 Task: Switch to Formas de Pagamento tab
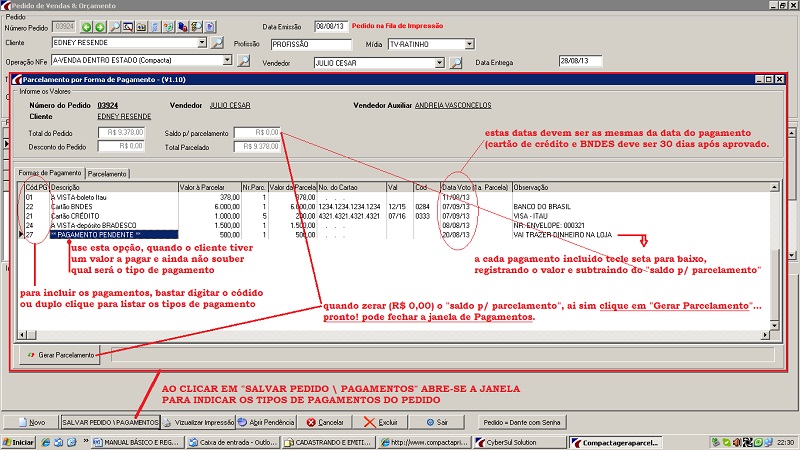50,173
